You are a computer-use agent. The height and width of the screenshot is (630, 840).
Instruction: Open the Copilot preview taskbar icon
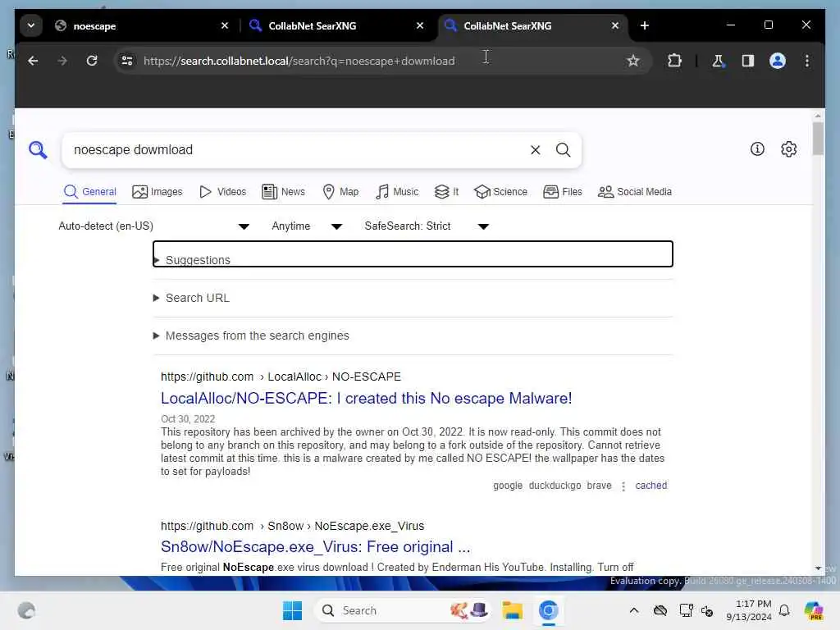point(814,610)
